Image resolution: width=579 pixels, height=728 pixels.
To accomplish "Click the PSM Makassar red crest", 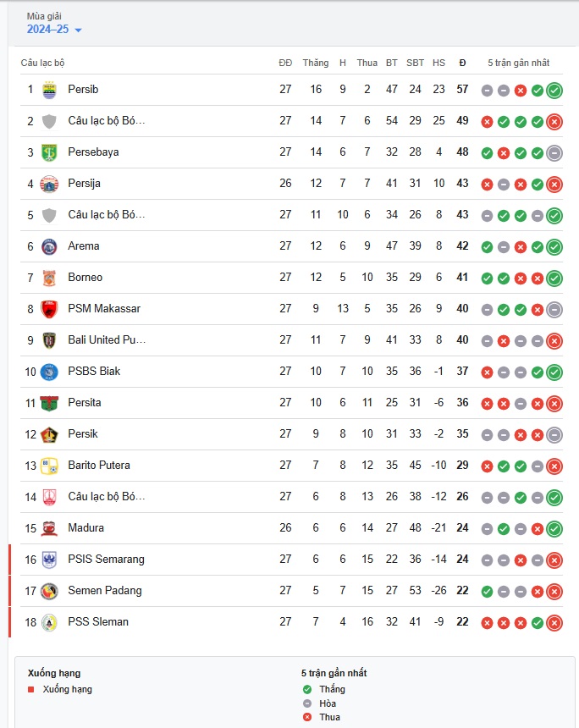I will point(49,309).
